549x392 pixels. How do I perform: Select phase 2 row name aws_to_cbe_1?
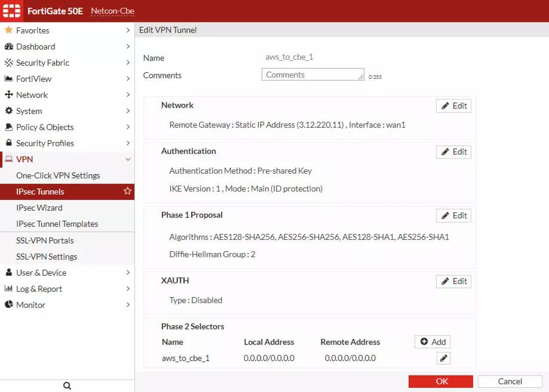[185, 358]
